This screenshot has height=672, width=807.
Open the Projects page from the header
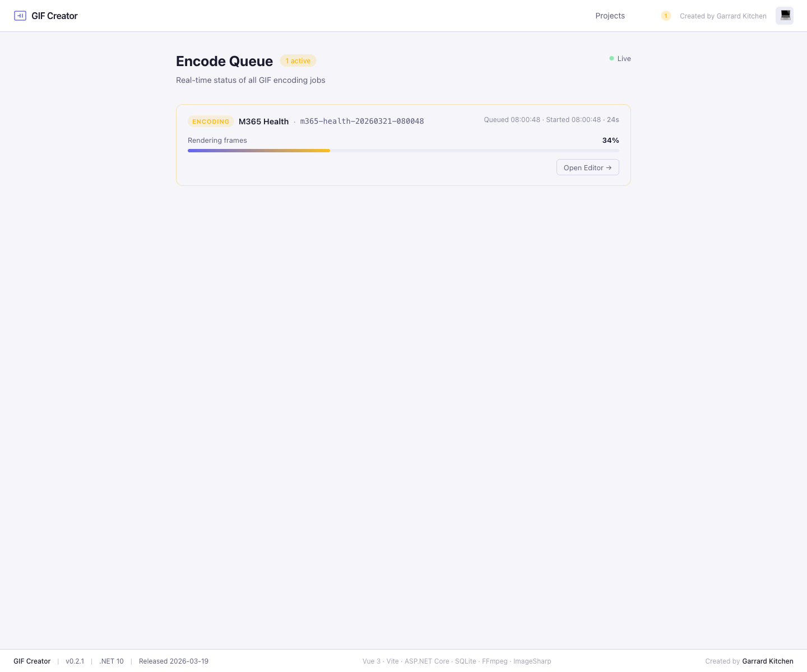(610, 16)
